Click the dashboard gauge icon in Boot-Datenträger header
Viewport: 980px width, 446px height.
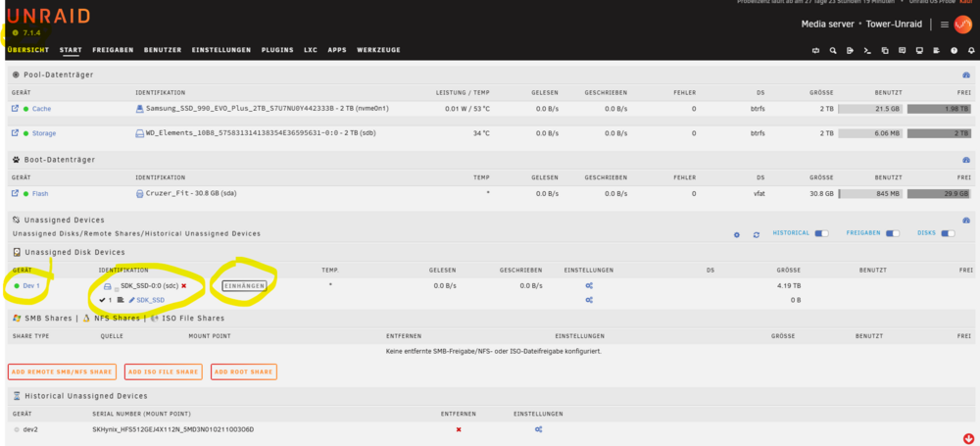966,160
